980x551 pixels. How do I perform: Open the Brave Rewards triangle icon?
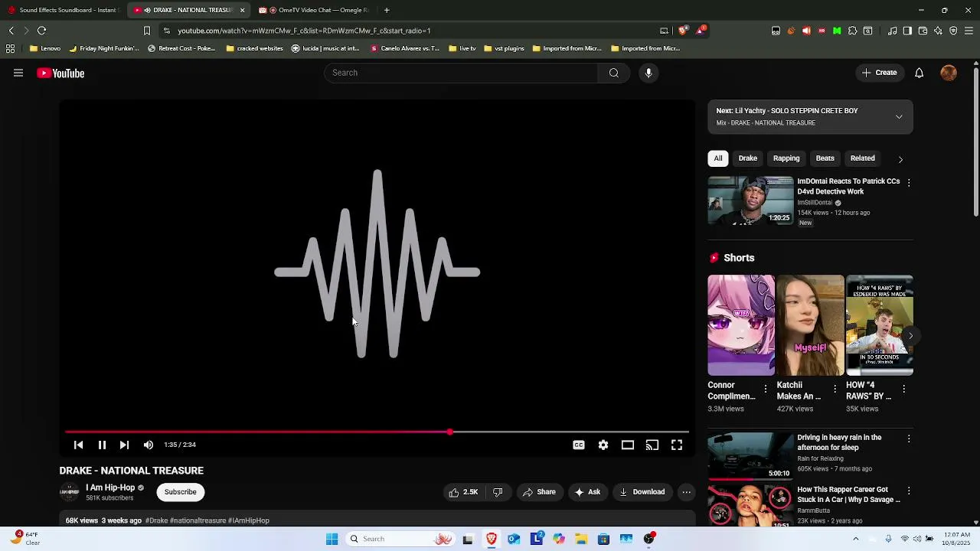point(701,31)
